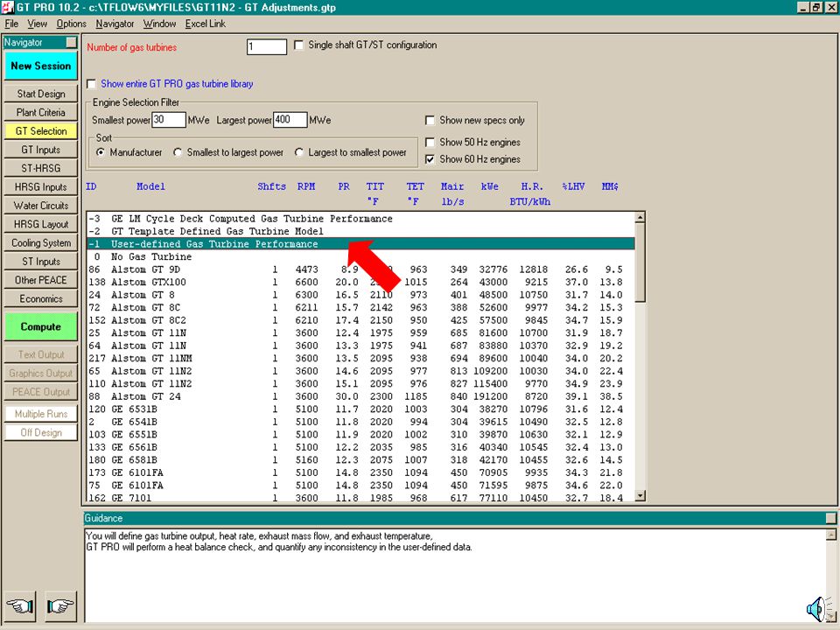Open GT Selection section
Screen dimensions: 840x630
coord(41,131)
